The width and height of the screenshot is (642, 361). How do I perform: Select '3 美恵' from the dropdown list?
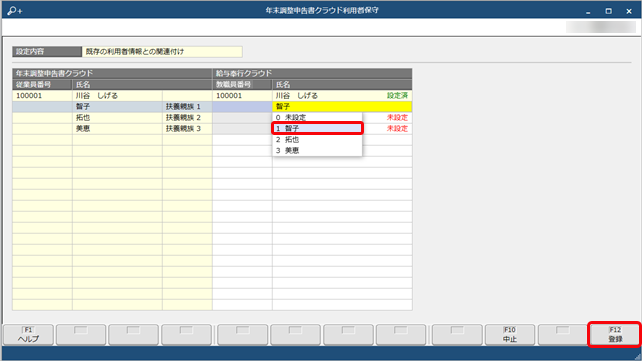click(317, 151)
